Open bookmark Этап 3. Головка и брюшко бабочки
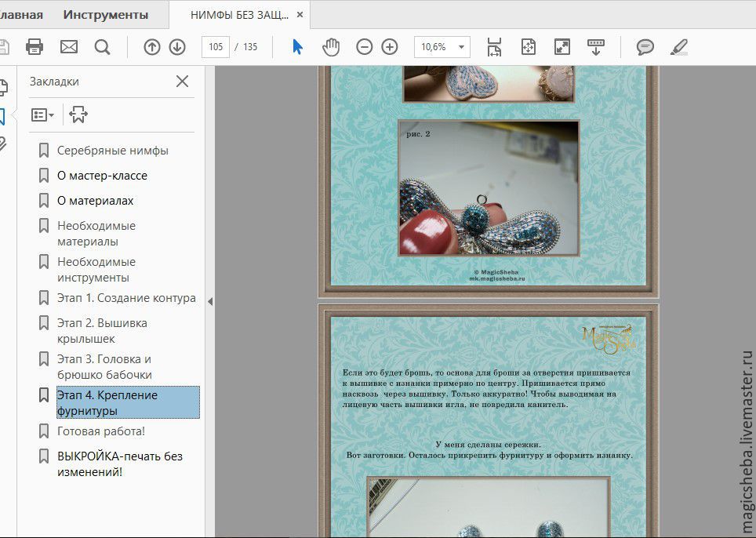 point(104,367)
